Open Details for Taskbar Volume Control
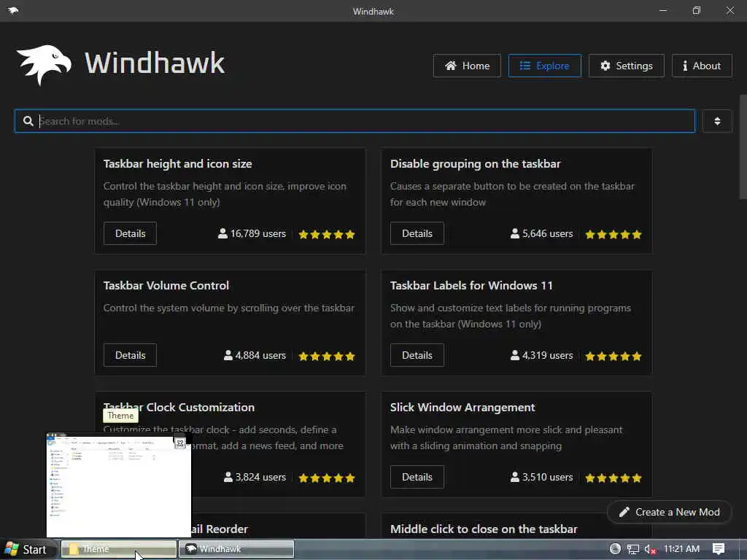The height and width of the screenshot is (560, 747). point(130,355)
